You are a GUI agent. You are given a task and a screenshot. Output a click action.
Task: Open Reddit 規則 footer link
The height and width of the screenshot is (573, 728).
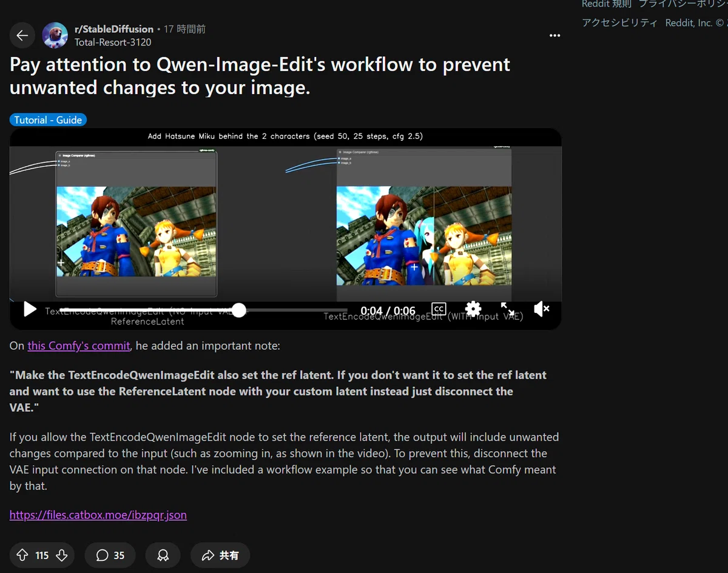[x=606, y=4]
